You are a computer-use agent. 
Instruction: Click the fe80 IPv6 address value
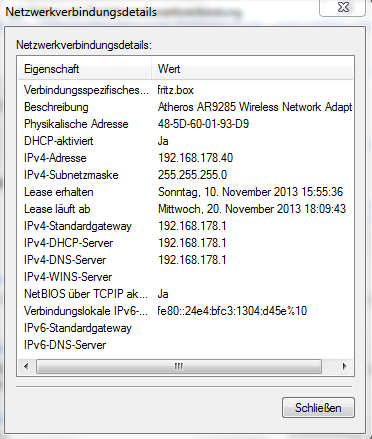click(232, 311)
